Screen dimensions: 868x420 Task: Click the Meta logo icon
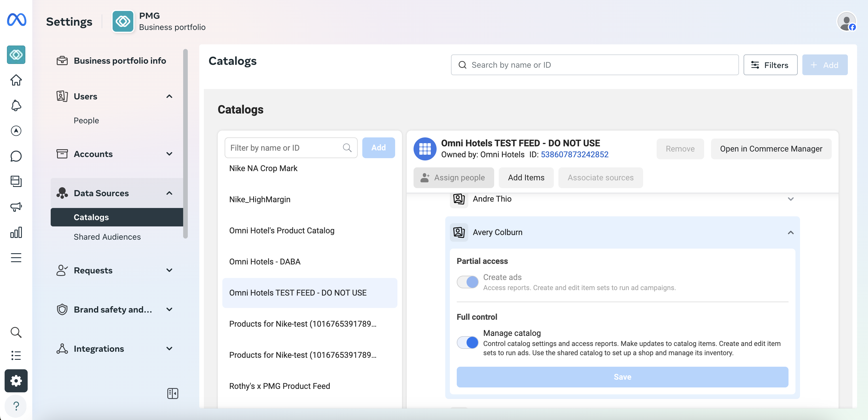coord(16,20)
